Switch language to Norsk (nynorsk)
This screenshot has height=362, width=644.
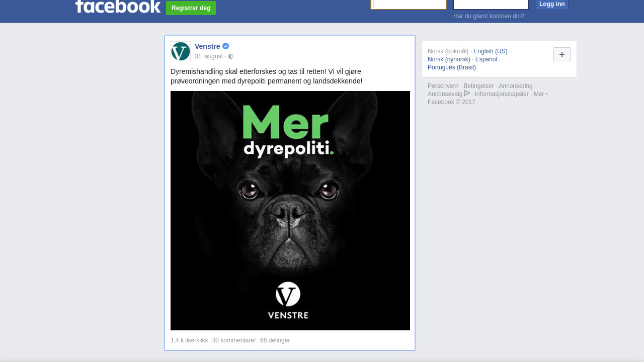[449, 59]
